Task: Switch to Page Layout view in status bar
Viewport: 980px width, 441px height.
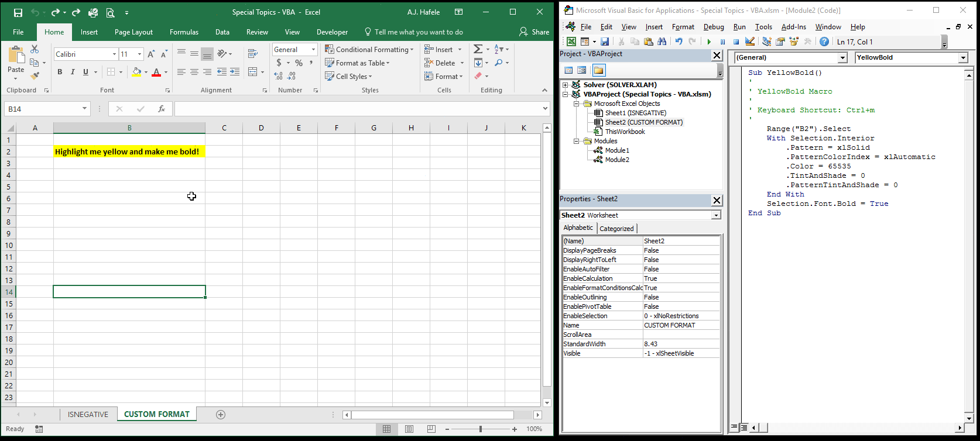Action: pos(409,429)
